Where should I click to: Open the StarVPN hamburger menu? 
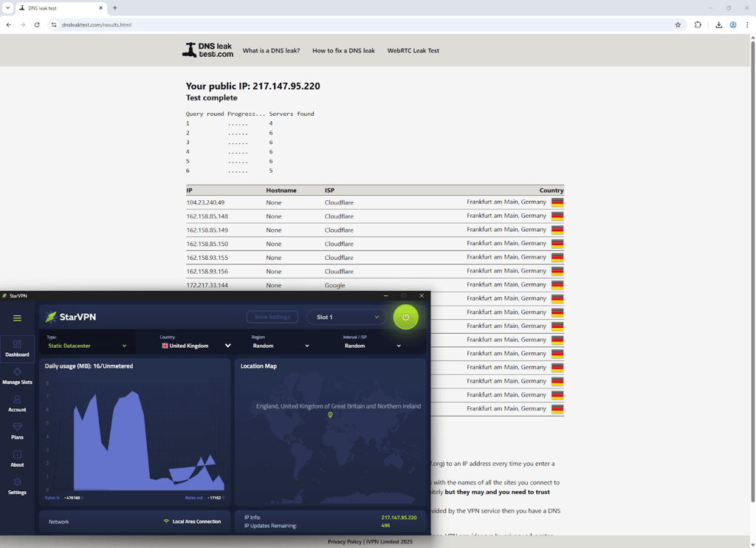pyautogui.click(x=18, y=318)
